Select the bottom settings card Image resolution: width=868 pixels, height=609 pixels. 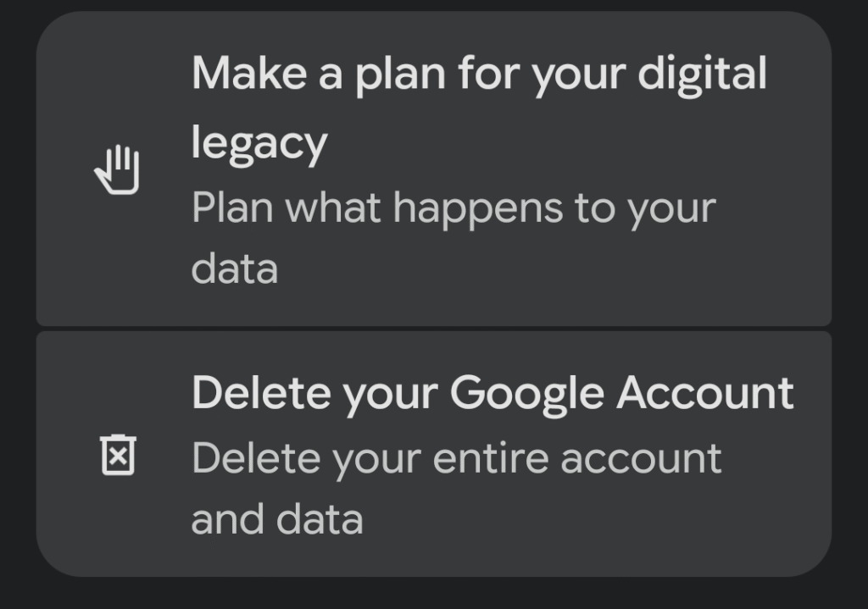pyautogui.click(x=433, y=454)
